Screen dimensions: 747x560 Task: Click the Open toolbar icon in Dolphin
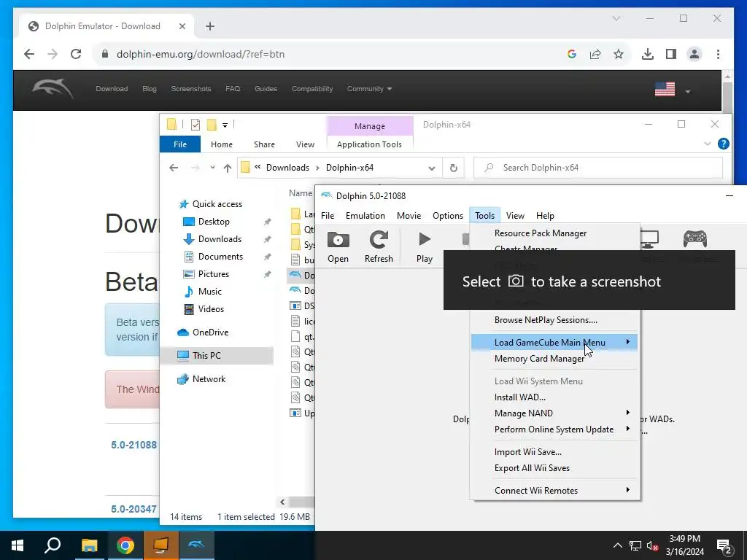[x=338, y=246]
